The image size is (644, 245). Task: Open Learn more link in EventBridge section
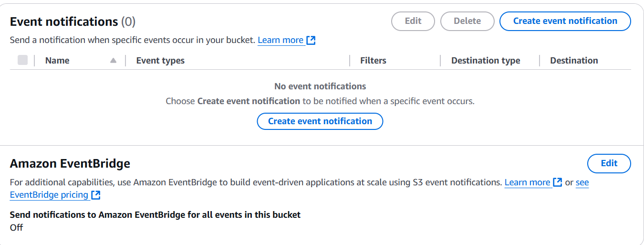(x=527, y=182)
